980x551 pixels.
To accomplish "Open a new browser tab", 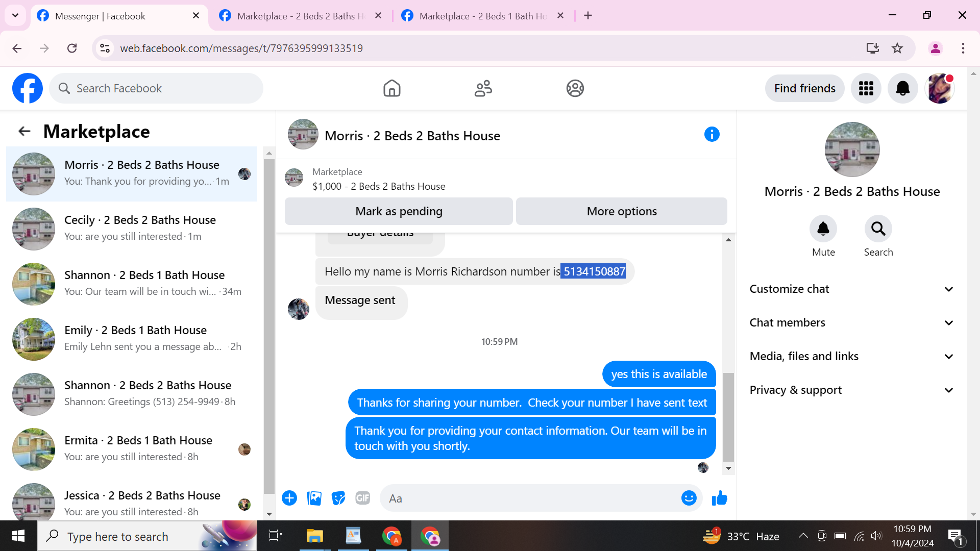I will 588,16.
